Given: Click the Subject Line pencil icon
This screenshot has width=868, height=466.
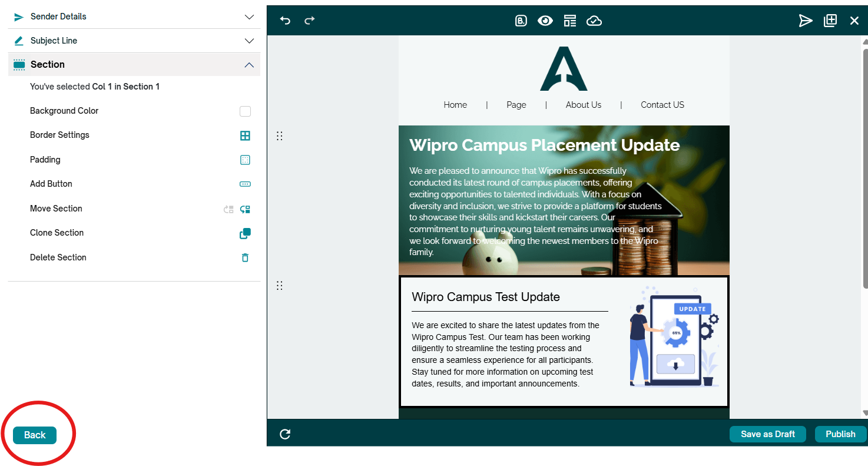Looking at the screenshot, I should [19, 41].
